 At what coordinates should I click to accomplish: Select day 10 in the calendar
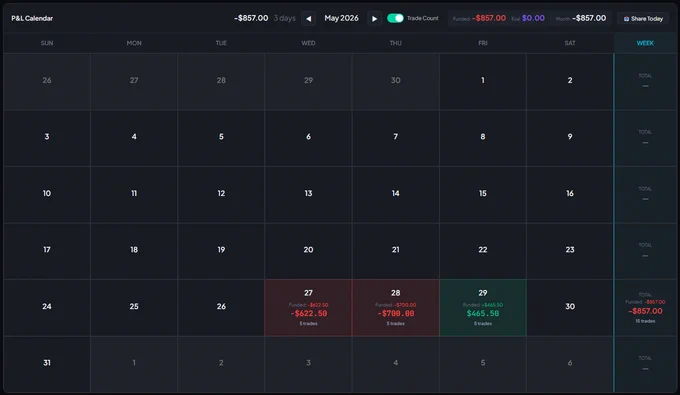click(x=47, y=195)
